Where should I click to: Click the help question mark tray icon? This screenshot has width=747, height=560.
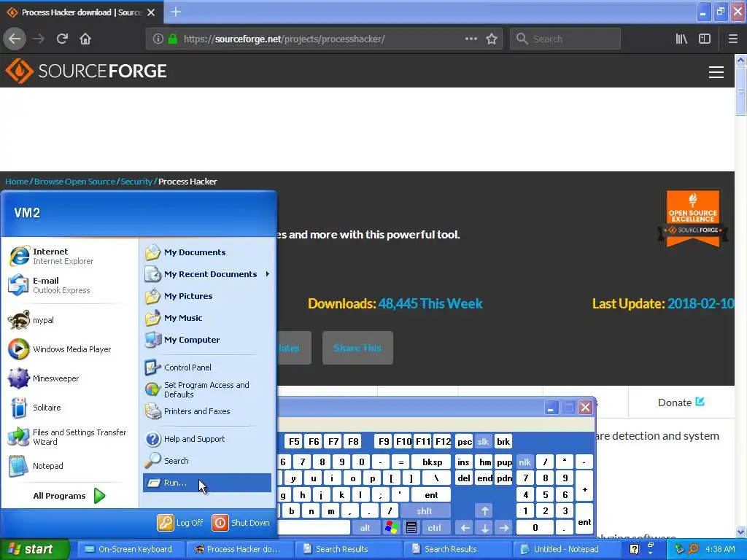tap(634, 549)
